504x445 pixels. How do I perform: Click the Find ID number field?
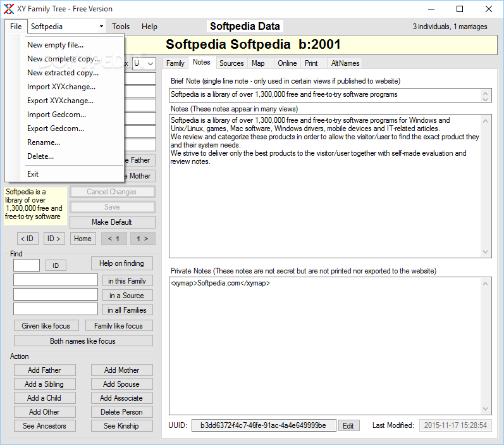point(27,265)
